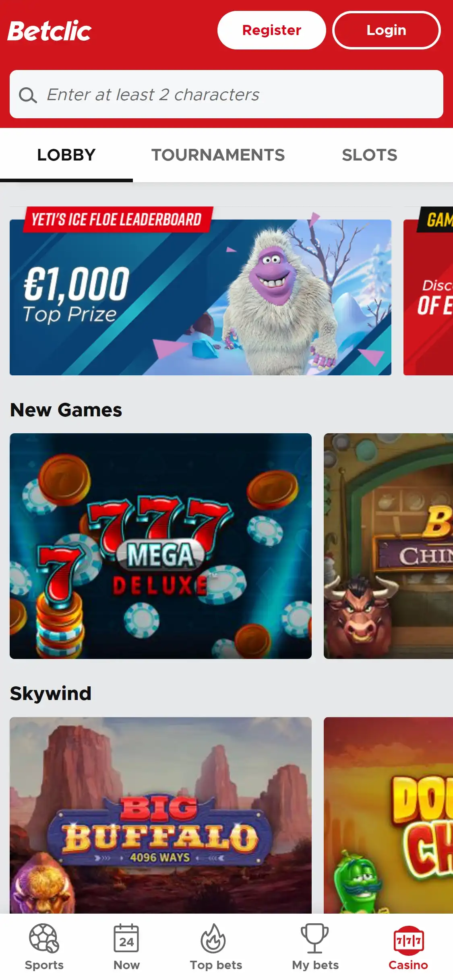Switch to the Tournaments tab

click(218, 155)
